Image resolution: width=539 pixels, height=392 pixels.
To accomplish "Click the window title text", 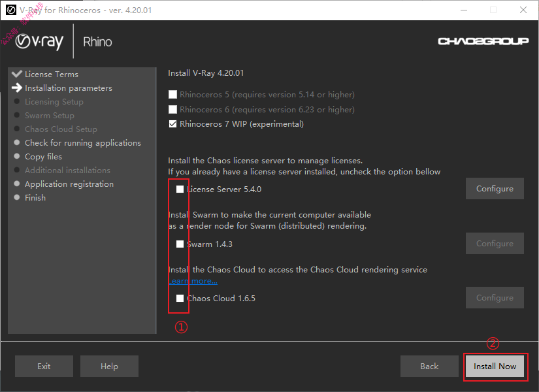I will [86, 10].
